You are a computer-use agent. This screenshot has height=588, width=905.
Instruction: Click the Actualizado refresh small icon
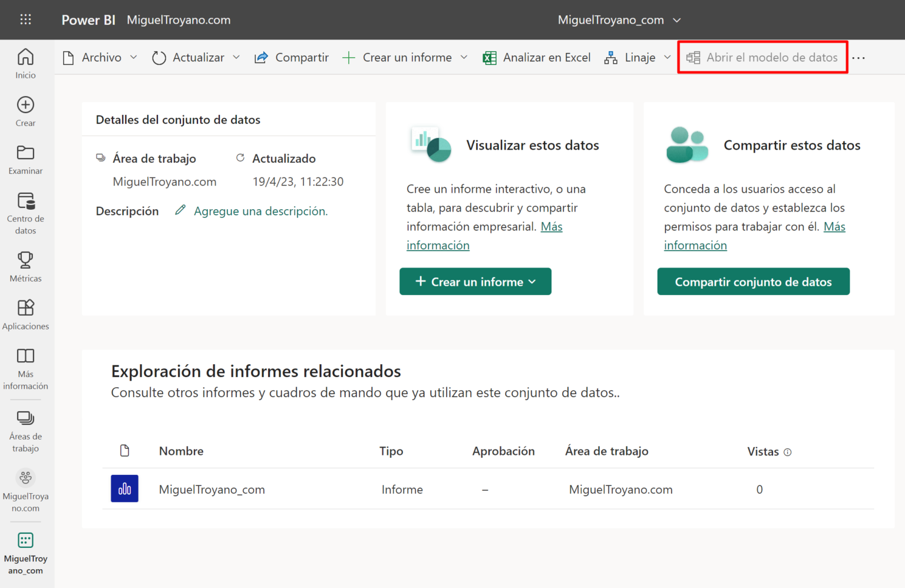click(x=240, y=157)
